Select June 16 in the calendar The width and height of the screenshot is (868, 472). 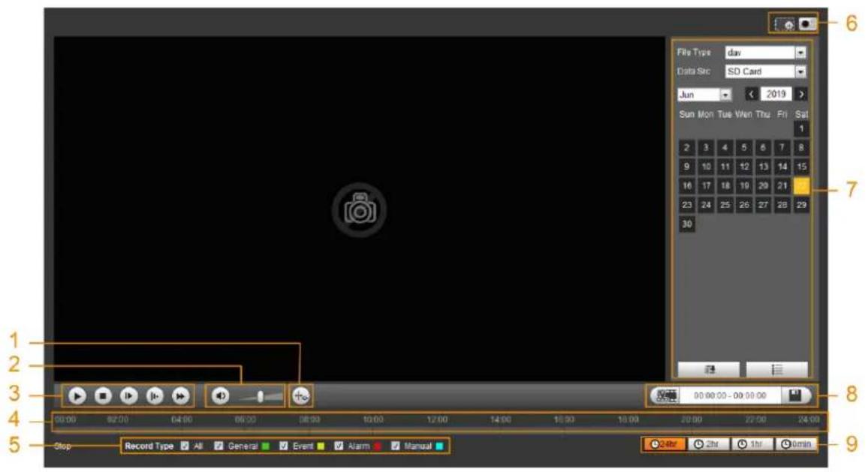[x=687, y=186]
